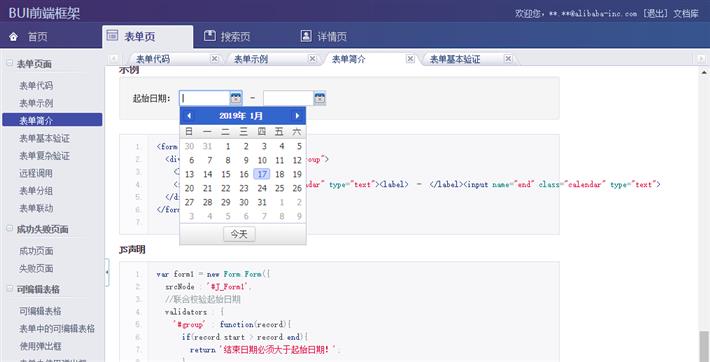
Task: Collapse sidebar using the left-edge arrow handle
Action: [x=107, y=272]
